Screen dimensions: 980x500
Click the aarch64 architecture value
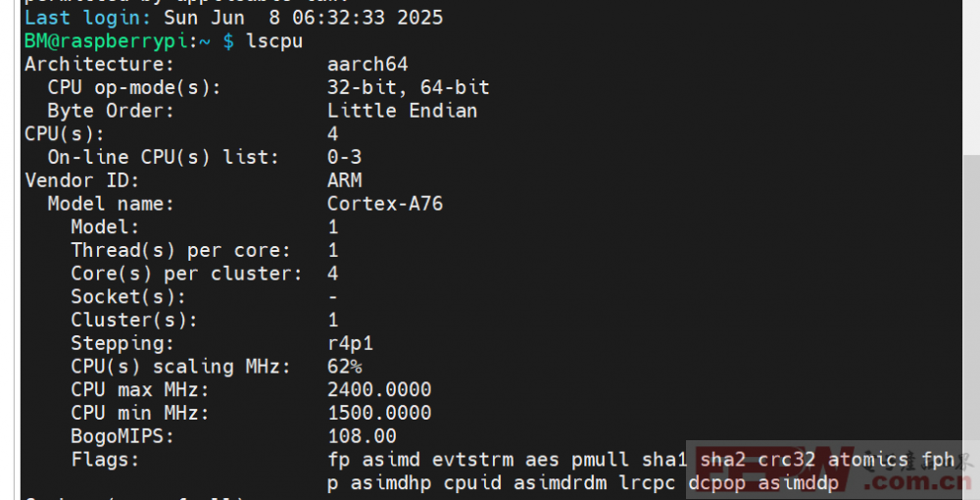[x=367, y=65]
